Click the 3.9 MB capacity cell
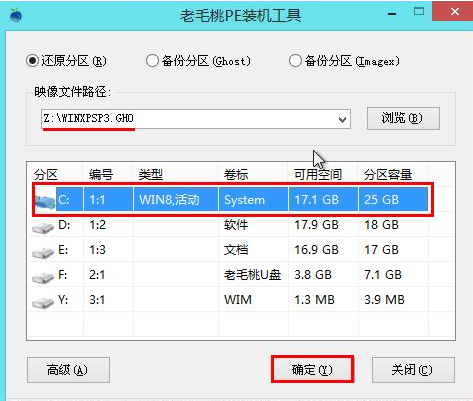 [x=384, y=300]
